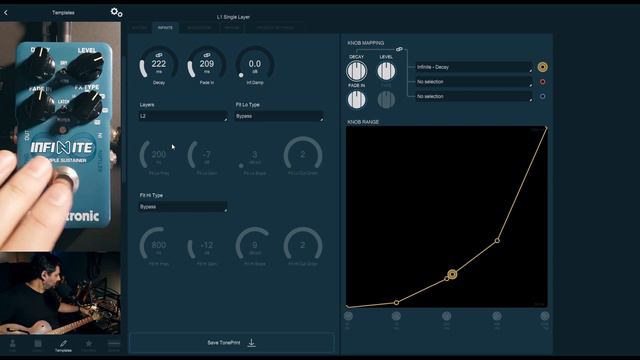Click the Infinite pedal photo thumbnail
Screen dimensions: 640x360
tap(60, 136)
